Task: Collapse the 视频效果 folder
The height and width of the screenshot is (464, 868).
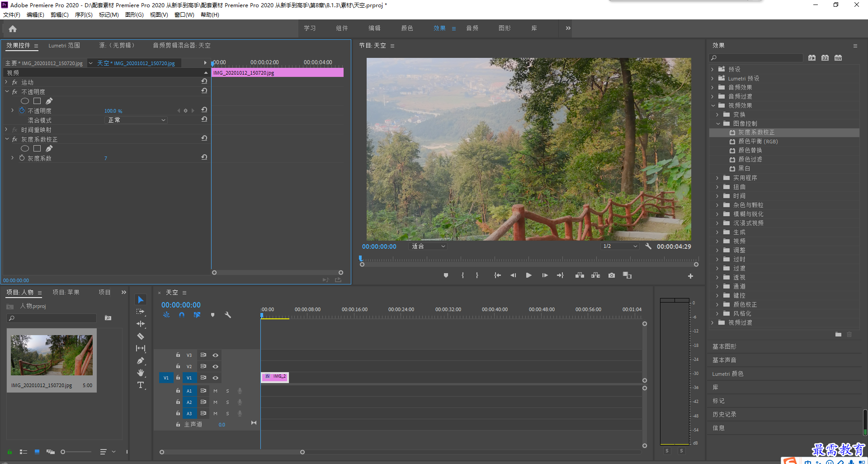Action: (x=712, y=105)
